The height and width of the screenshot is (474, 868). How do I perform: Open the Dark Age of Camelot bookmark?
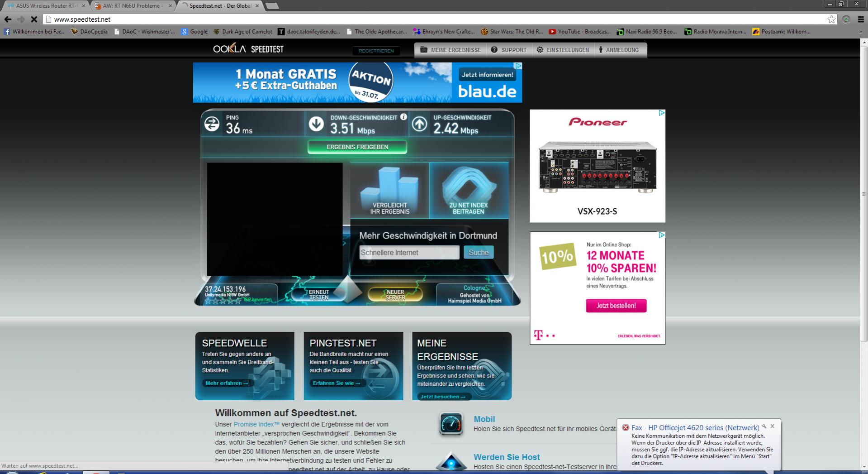click(242, 31)
